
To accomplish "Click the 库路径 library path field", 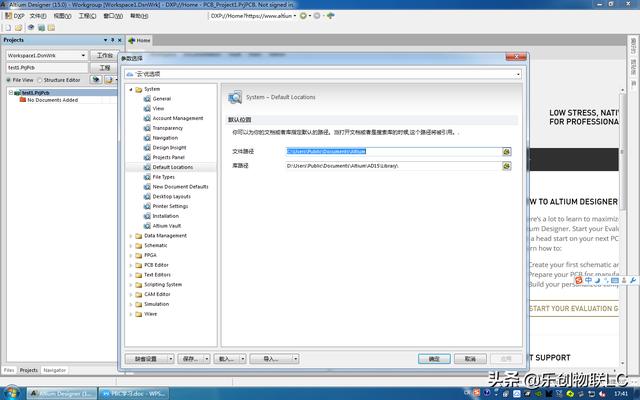I will [x=393, y=166].
